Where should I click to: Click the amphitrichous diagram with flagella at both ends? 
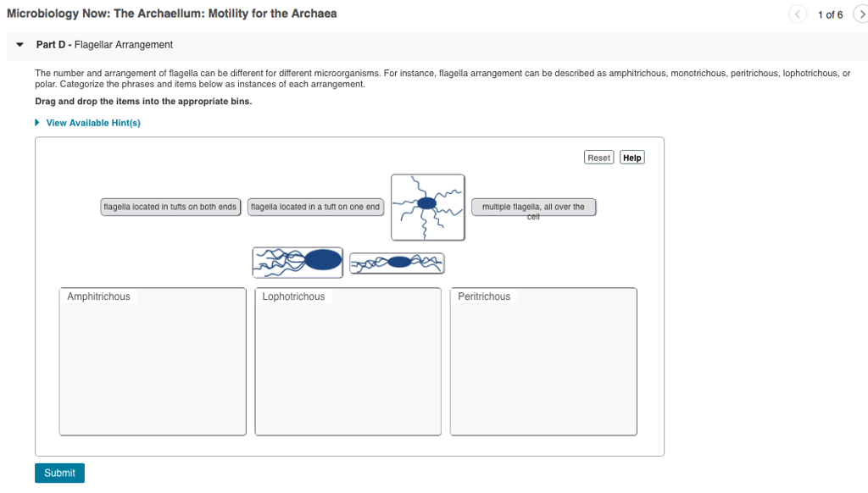[x=396, y=263]
